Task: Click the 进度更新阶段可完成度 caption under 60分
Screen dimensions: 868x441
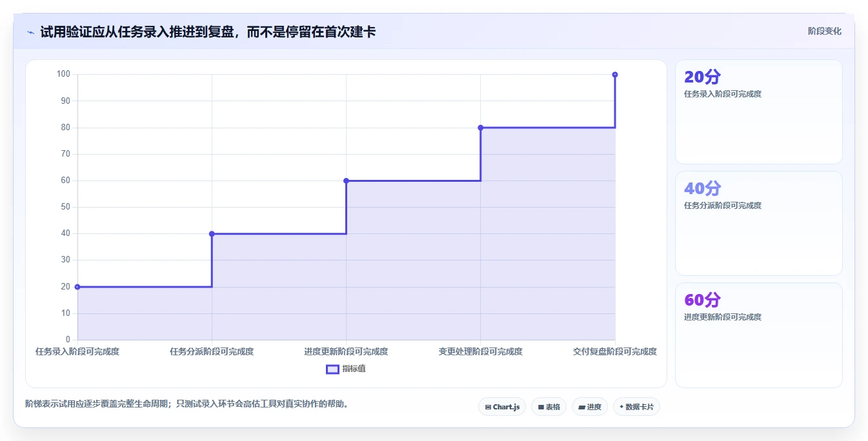Action: (x=723, y=317)
